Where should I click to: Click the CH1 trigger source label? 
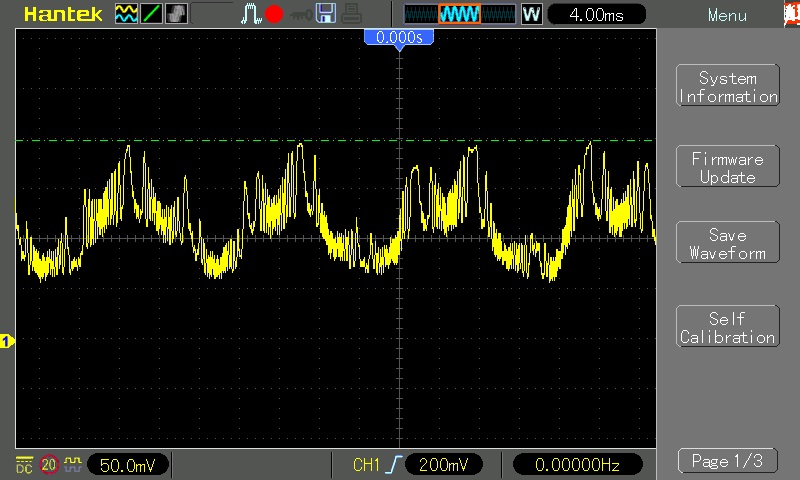[x=366, y=465]
